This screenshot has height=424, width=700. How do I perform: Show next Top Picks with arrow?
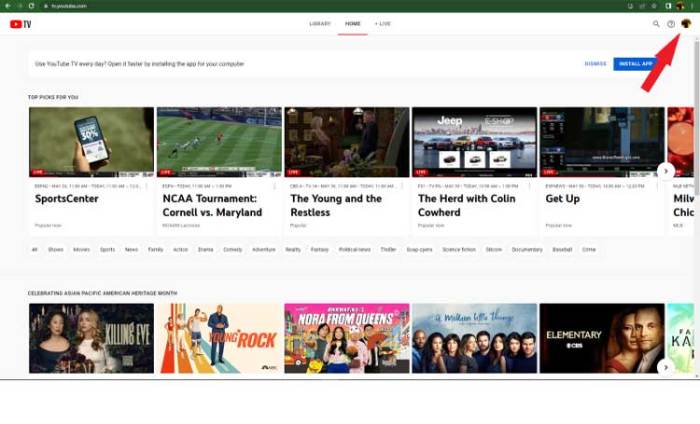tap(666, 171)
